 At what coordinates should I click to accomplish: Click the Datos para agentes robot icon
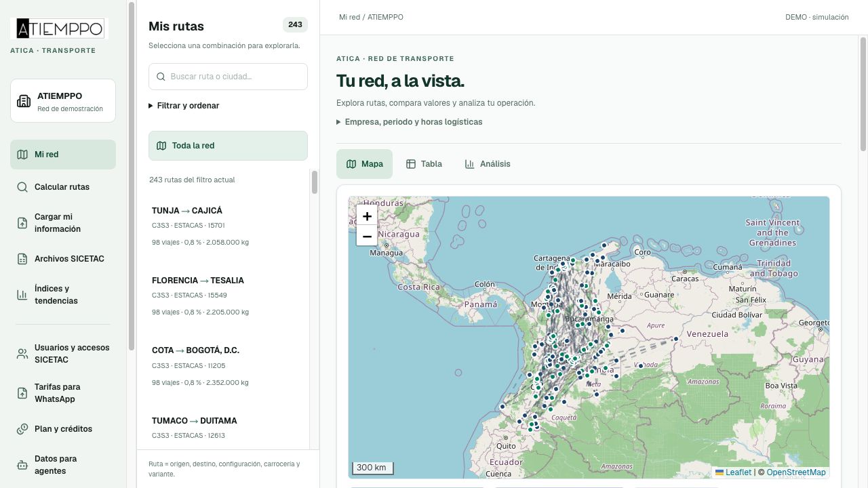point(22,465)
